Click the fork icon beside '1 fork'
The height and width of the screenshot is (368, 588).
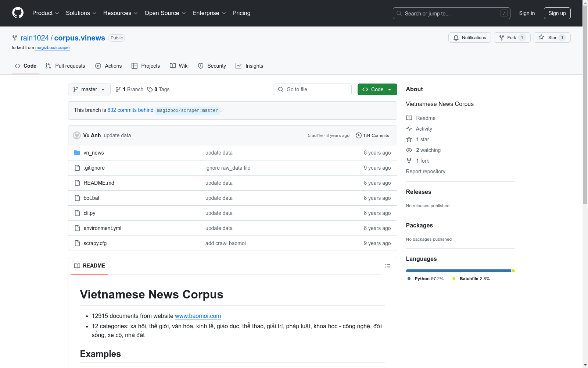point(409,161)
